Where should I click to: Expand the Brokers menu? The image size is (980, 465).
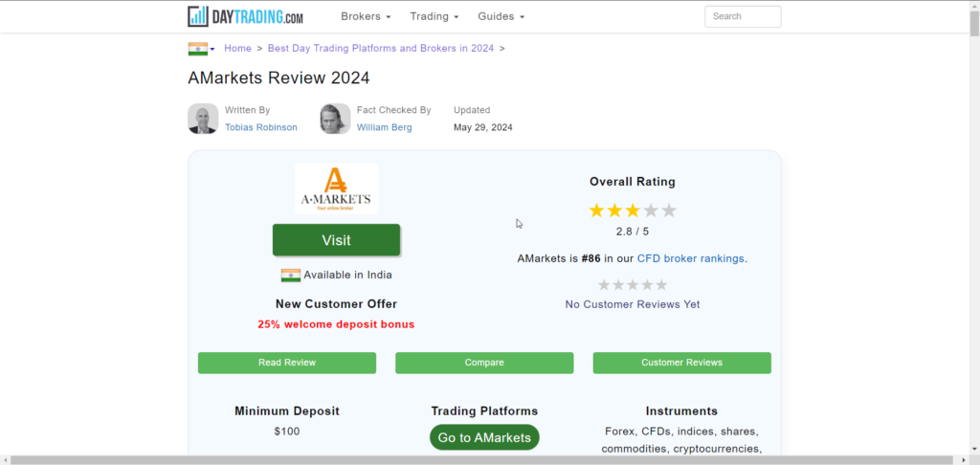click(366, 16)
